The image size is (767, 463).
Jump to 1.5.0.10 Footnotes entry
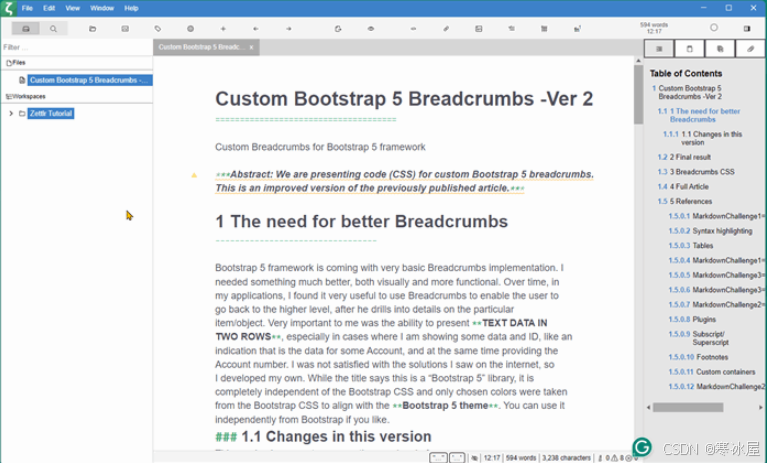(698, 357)
